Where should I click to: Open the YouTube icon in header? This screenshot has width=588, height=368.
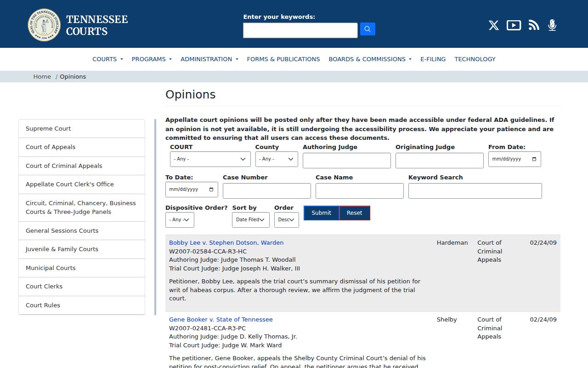[514, 25]
